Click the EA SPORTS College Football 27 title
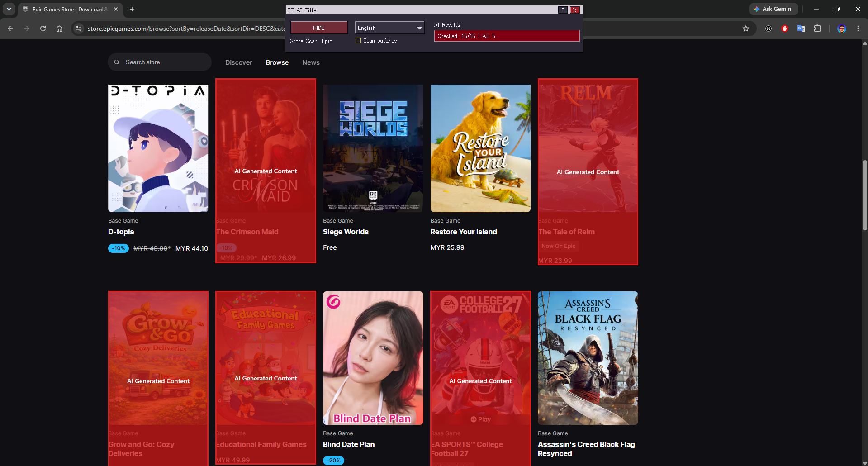868x466 pixels. [467, 449]
